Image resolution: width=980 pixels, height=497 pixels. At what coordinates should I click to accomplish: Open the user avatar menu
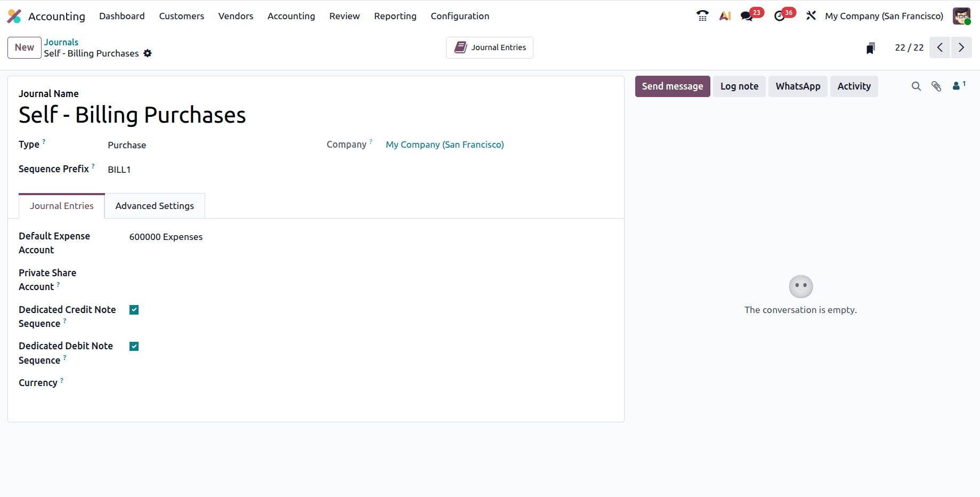pos(961,16)
